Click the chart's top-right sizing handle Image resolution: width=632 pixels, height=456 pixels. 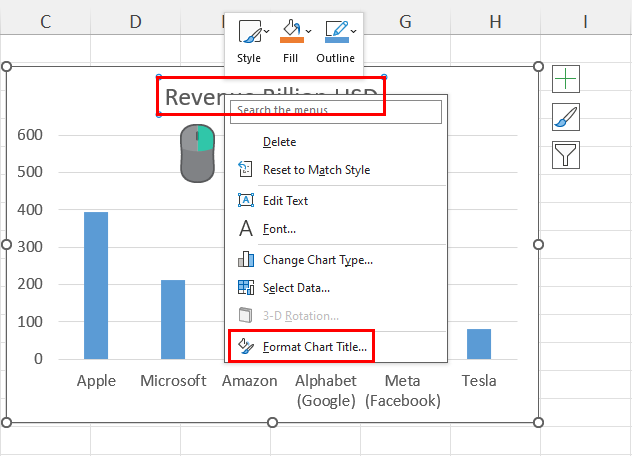coord(538,67)
